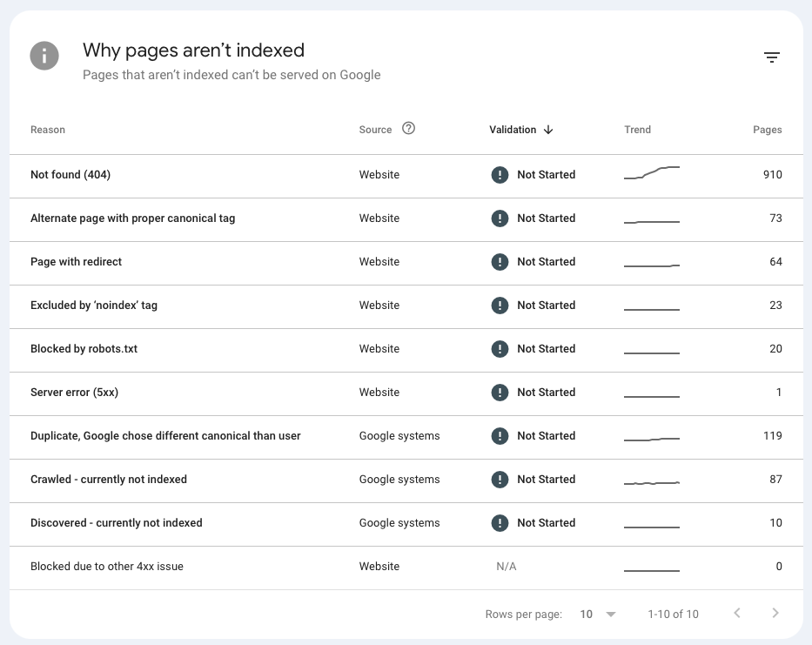The image size is (812, 645).
Task: Open Alternate page with proper canonical tag
Action: (132, 218)
